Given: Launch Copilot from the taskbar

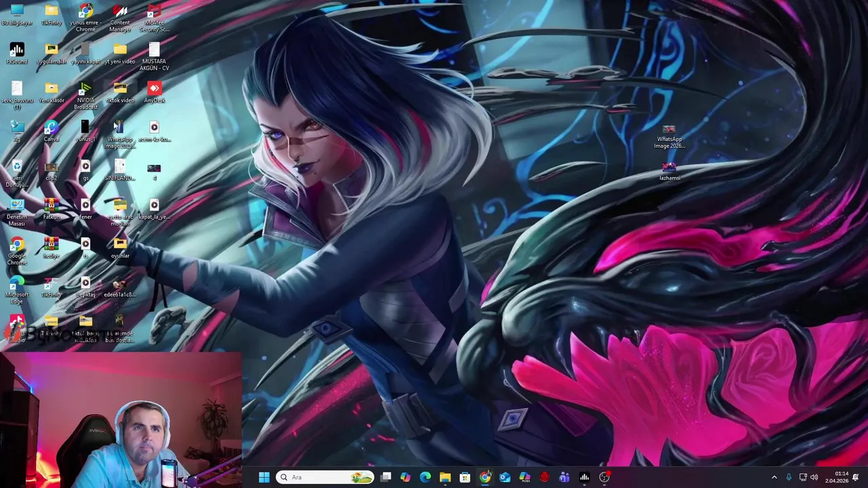Looking at the screenshot, I should pos(406,477).
